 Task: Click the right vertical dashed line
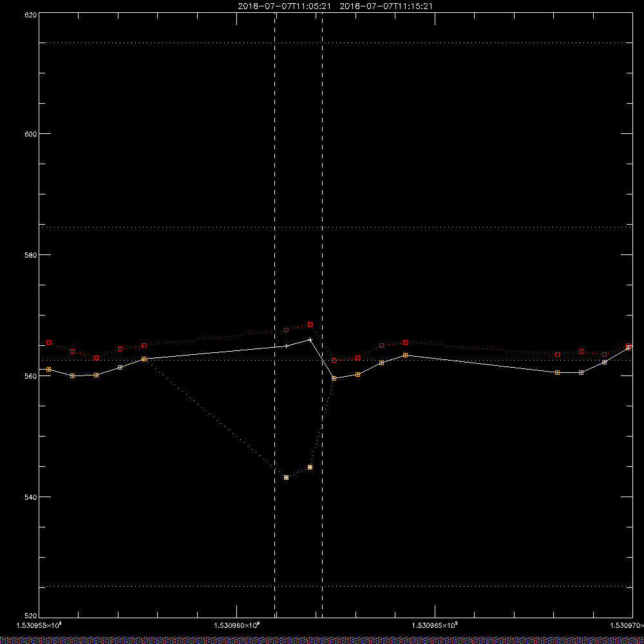(322, 315)
